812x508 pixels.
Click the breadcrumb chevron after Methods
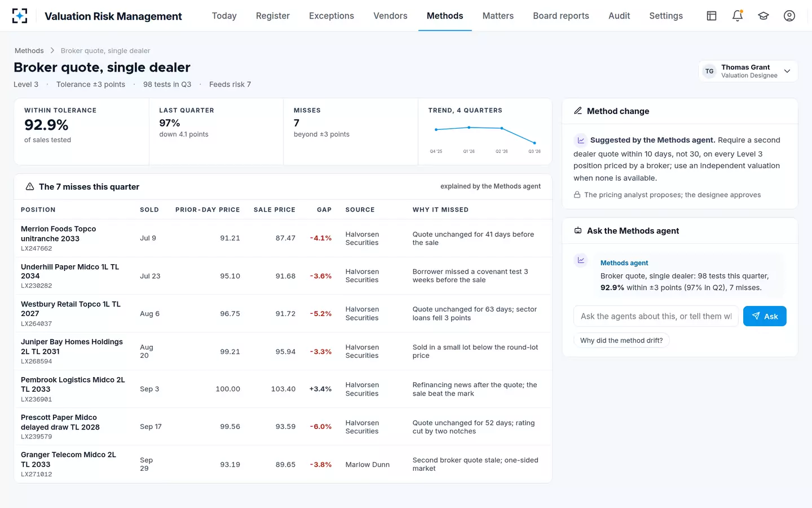[x=52, y=50]
